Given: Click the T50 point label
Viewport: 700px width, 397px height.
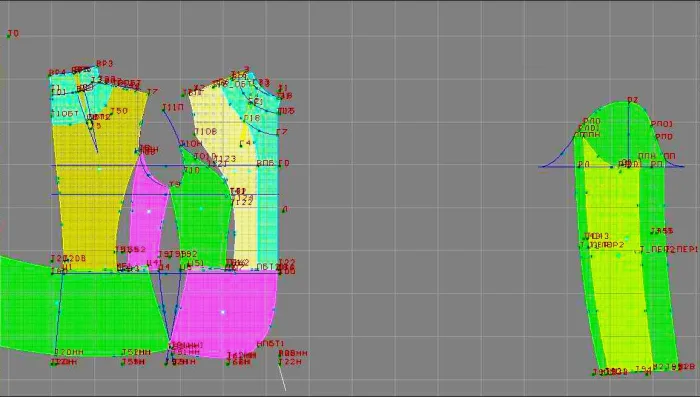Looking at the screenshot, I should 119,111.
